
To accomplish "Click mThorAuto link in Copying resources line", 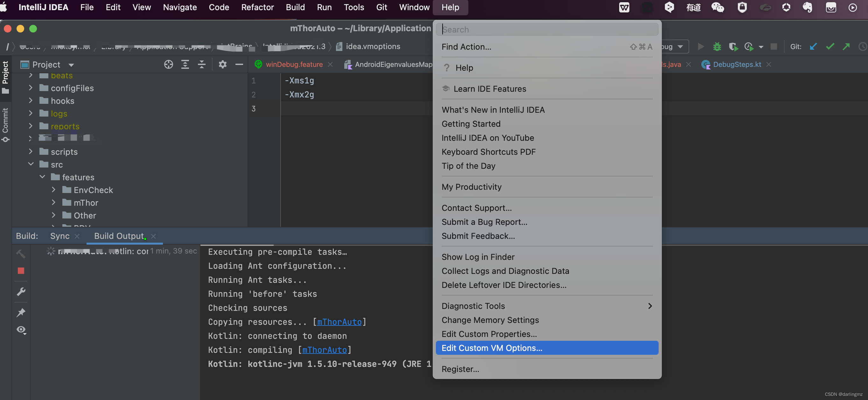I will pos(339,322).
